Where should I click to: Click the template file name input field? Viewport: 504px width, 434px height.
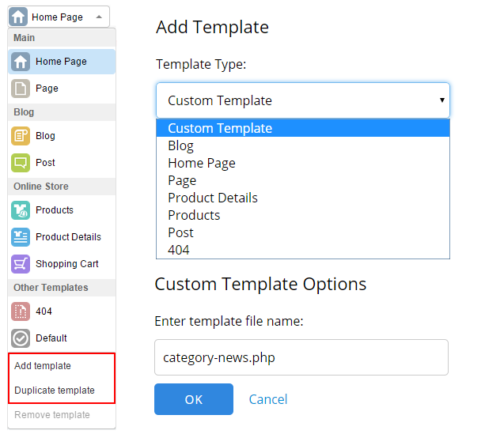301,357
